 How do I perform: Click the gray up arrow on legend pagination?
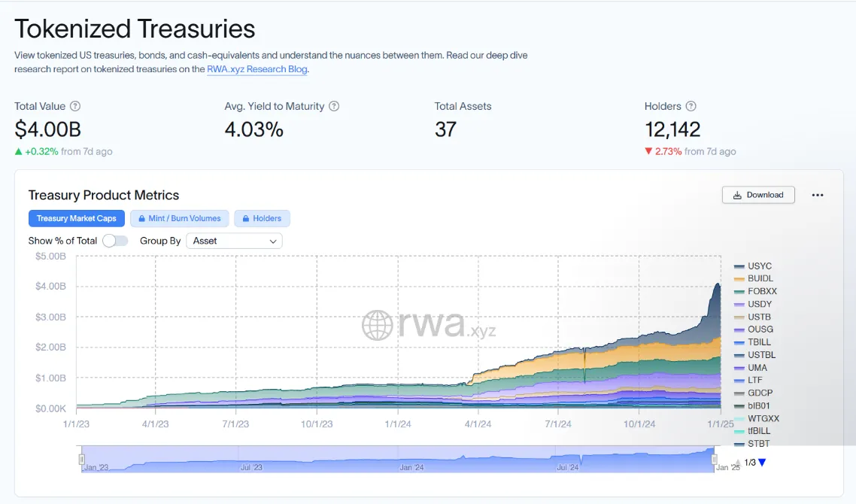point(739,463)
